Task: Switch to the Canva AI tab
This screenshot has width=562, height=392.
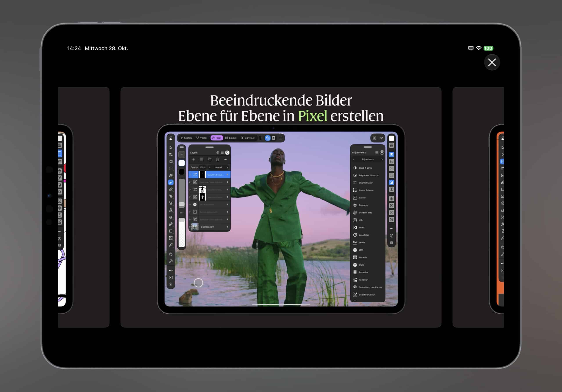Action: tap(248, 138)
